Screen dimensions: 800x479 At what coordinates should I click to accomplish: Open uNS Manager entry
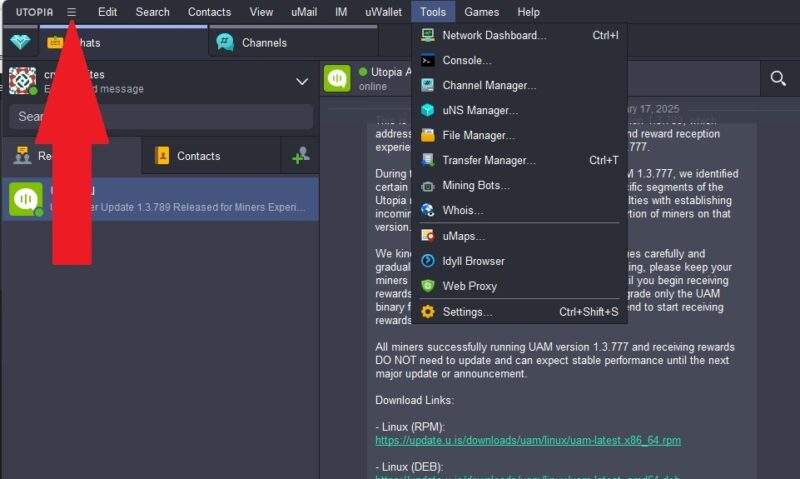pyautogui.click(x=519, y=110)
